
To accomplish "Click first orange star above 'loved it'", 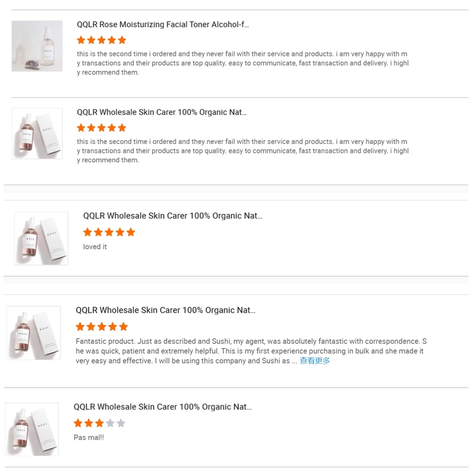I will point(87,232).
